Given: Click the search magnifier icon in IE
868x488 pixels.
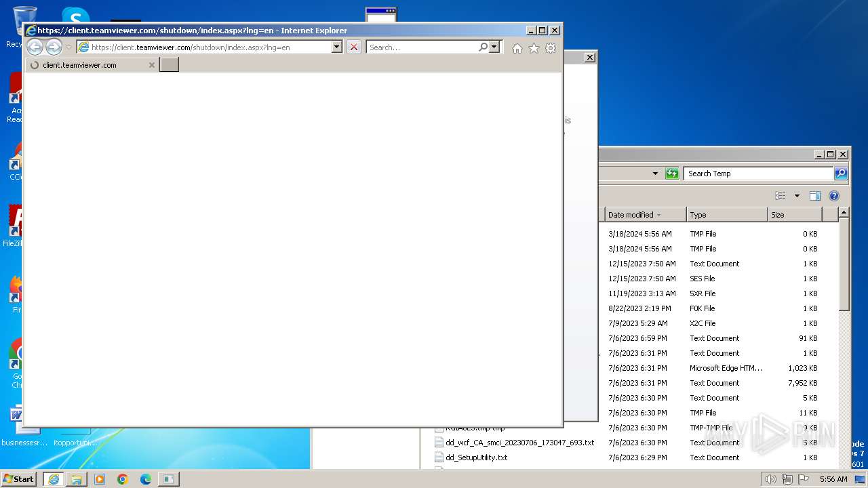Looking at the screenshot, I should [x=483, y=47].
